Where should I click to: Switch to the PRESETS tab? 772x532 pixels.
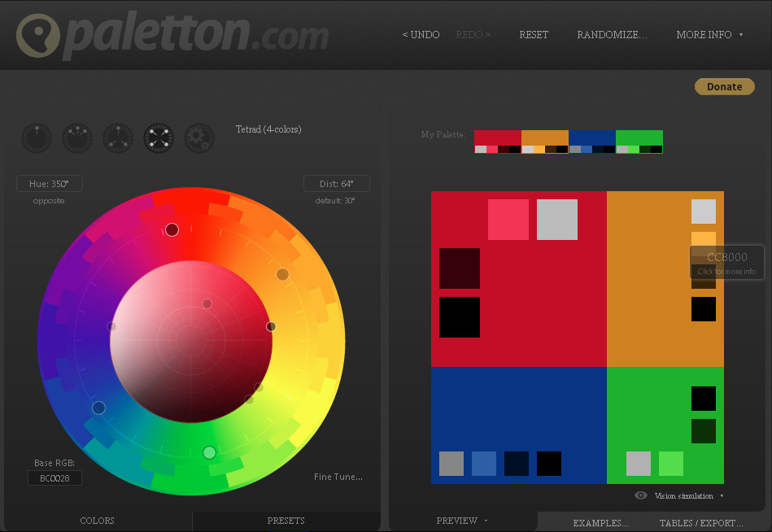tap(286, 521)
